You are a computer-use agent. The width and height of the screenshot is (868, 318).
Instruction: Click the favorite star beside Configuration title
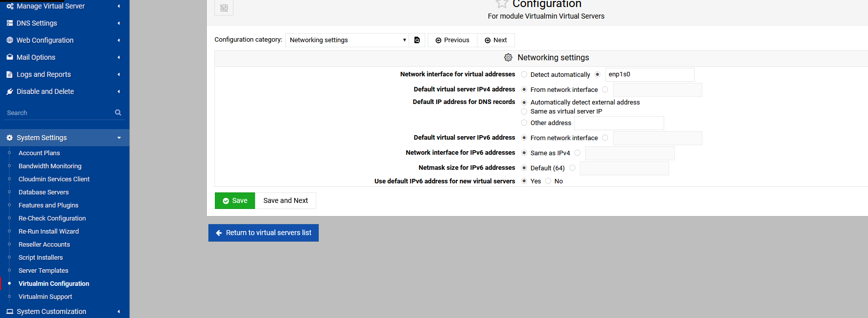point(502,4)
